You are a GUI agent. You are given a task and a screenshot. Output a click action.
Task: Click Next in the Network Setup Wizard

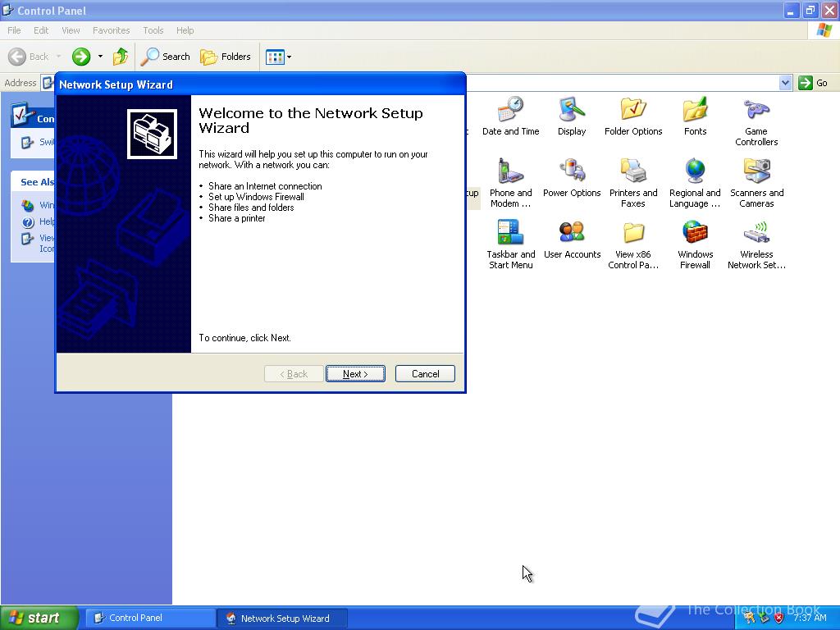pyautogui.click(x=355, y=373)
